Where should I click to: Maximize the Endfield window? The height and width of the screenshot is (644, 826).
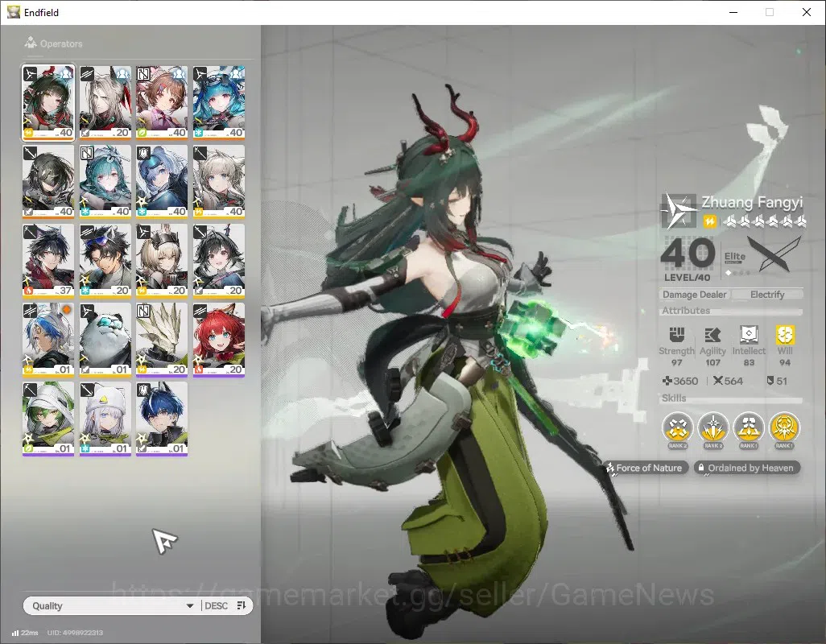(x=770, y=12)
